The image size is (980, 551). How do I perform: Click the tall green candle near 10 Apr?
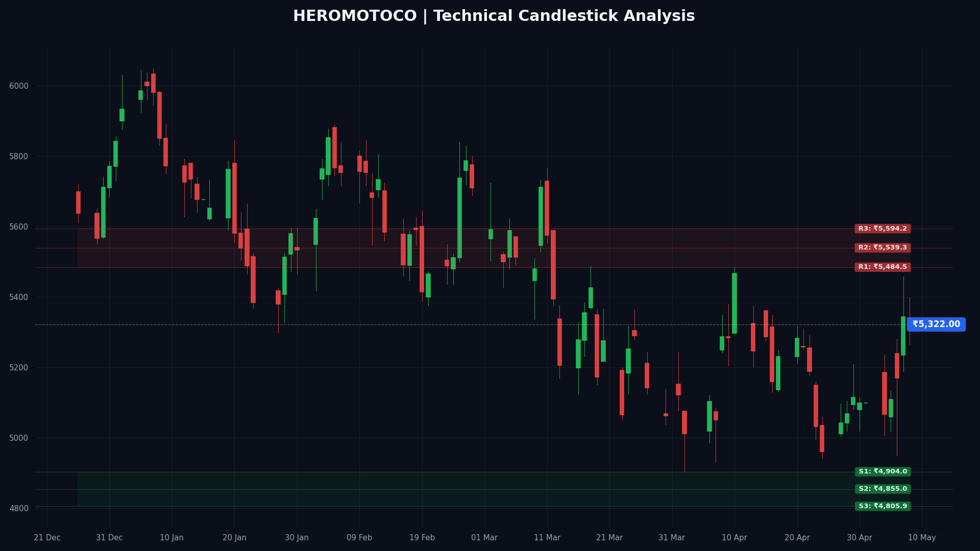[734, 303]
